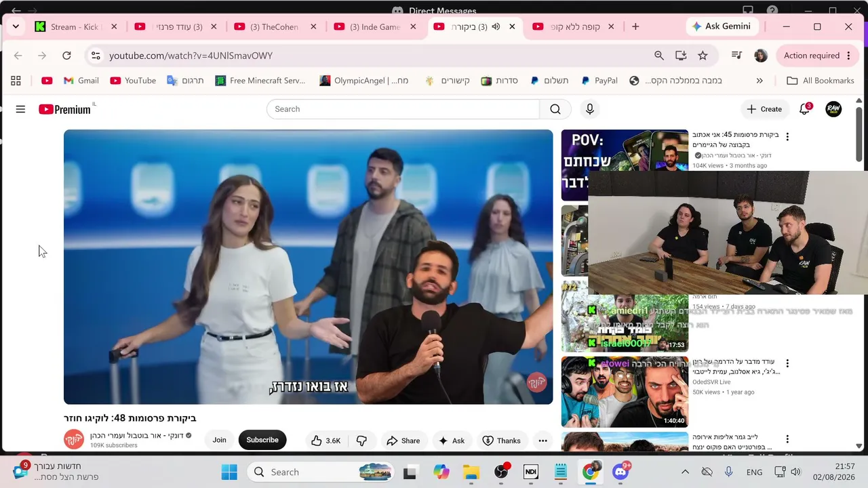
Task: Mute the audio-playing YouTube tab
Action: click(x=496, y=27)
